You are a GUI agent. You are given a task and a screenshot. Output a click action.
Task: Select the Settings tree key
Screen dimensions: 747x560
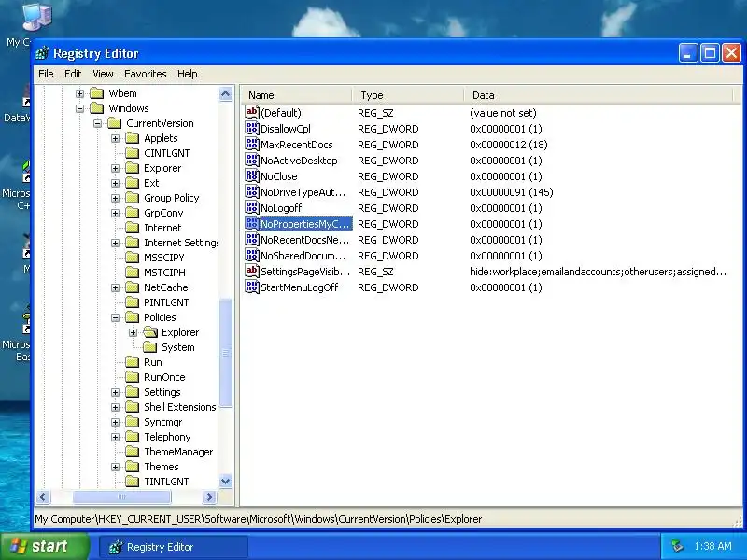tap(162, 392)
